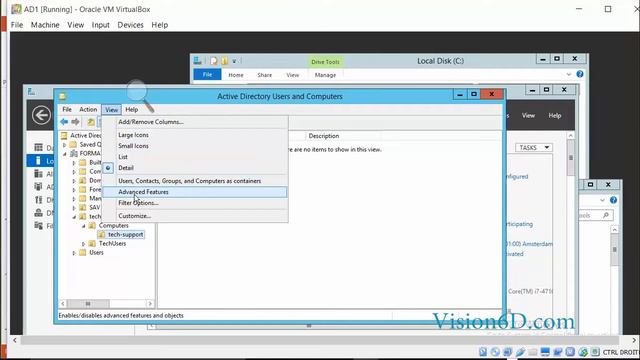Click the AD DS icon in Server Manager sidebar
The width and height of the screenshot is (640, 360).
click(39, 187)
